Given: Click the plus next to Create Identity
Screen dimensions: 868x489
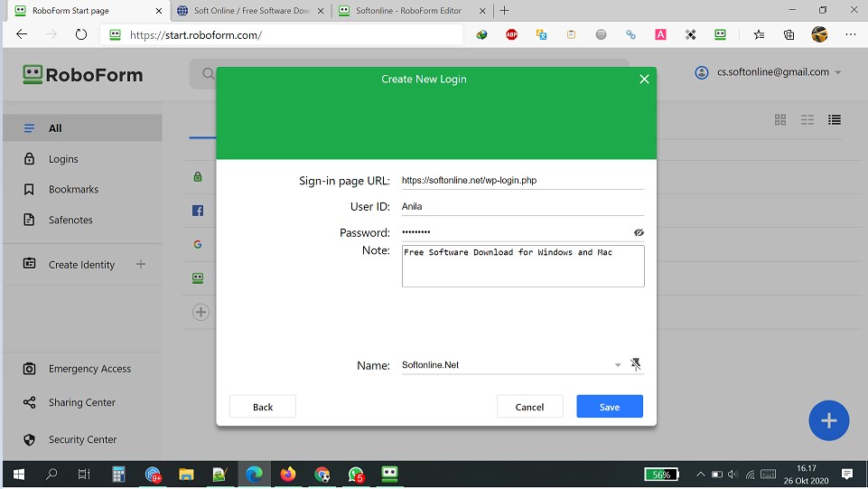Looking at the screenshot, I should click(x=141, y=264).
